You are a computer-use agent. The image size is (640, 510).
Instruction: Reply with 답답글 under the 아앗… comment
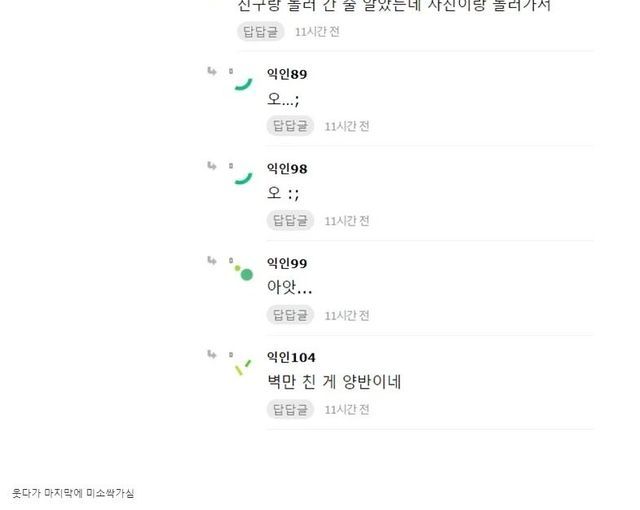coord(290,315)
